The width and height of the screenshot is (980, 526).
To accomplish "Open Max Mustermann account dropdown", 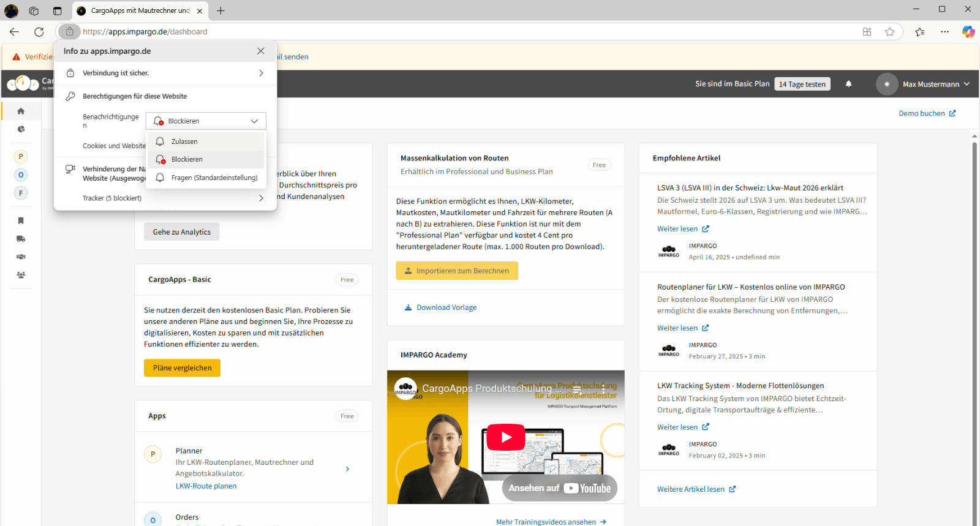I will point(936,84).
